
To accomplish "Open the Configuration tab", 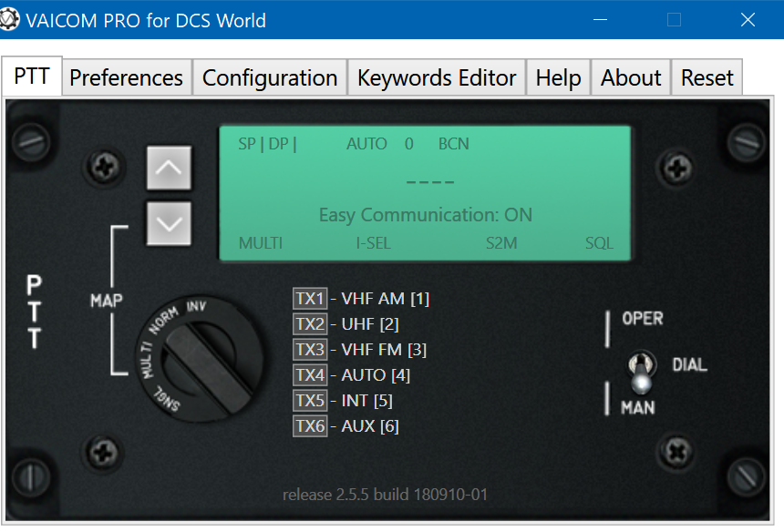I will coord(270,78).
